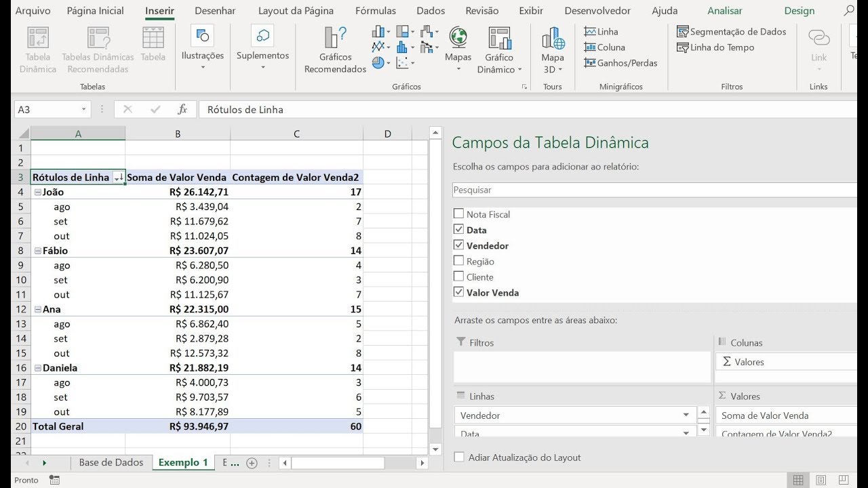868x488 pixels.
Task: Switch to Base de Dados sheet
Action: (111, 462)
